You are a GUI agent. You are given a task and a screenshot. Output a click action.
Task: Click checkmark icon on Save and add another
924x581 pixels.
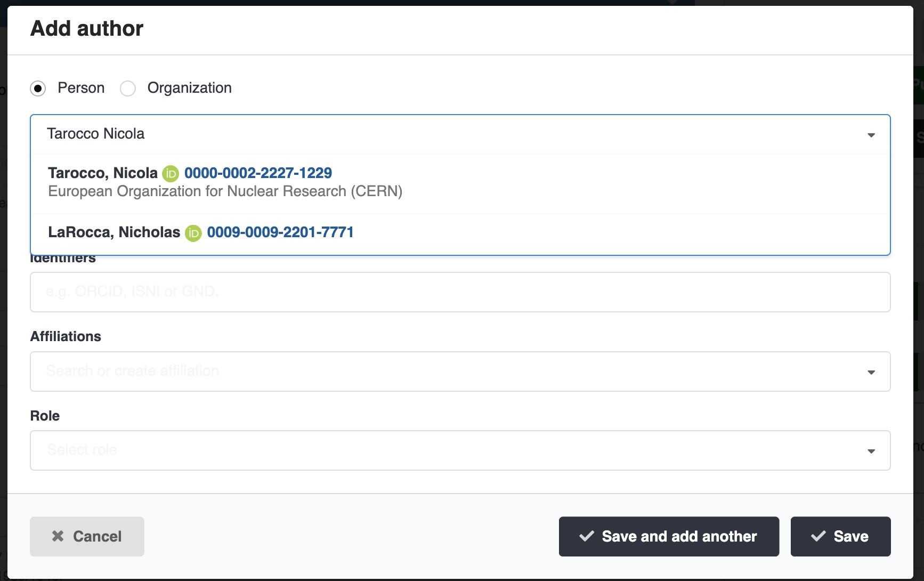[x=587, y=536]
